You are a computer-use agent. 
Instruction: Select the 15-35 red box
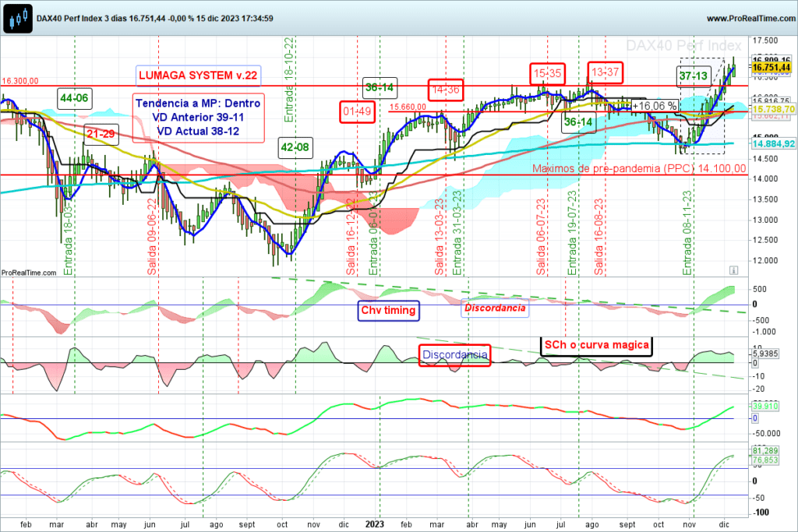click(x=547, y=74)
